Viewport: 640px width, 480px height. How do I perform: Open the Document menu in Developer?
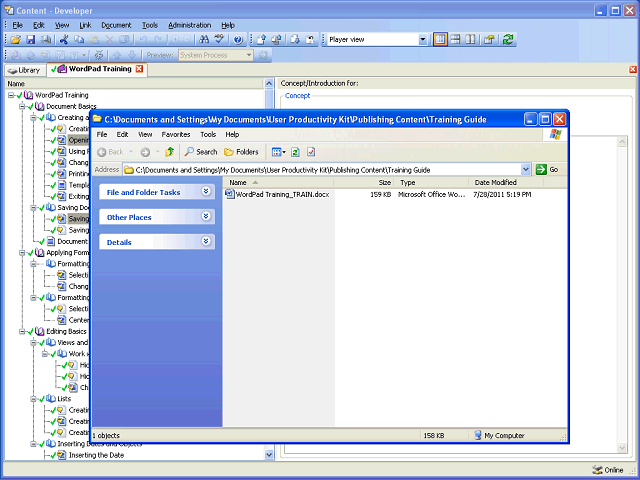point(116,25)
